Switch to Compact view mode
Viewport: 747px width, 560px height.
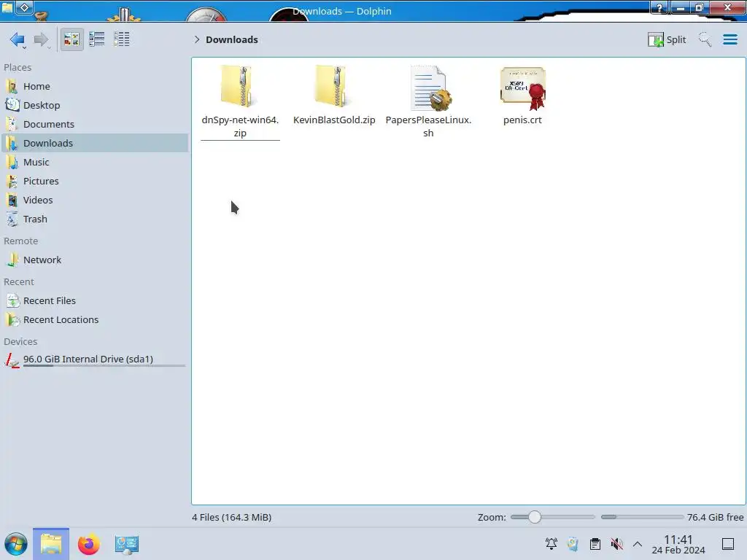pos(97,39)
